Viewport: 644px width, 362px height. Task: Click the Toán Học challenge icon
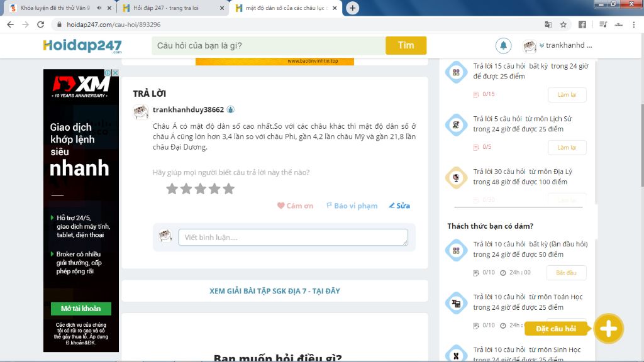click(456, 304)
